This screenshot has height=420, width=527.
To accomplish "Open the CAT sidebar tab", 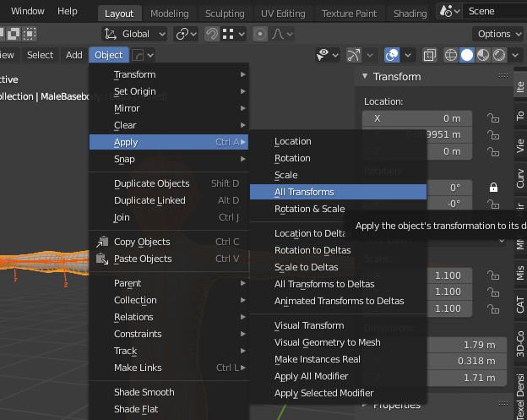I will tap(520, 304).
